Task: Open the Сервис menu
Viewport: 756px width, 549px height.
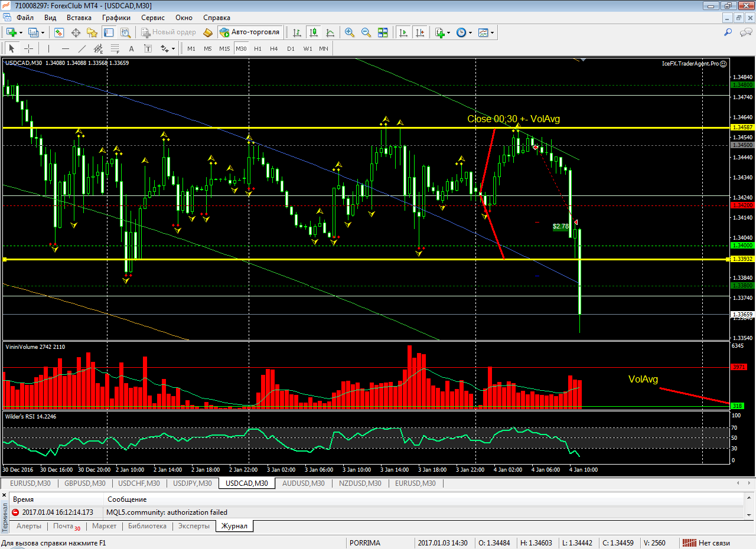Action: pyautogui.click(x=152, y=18)
